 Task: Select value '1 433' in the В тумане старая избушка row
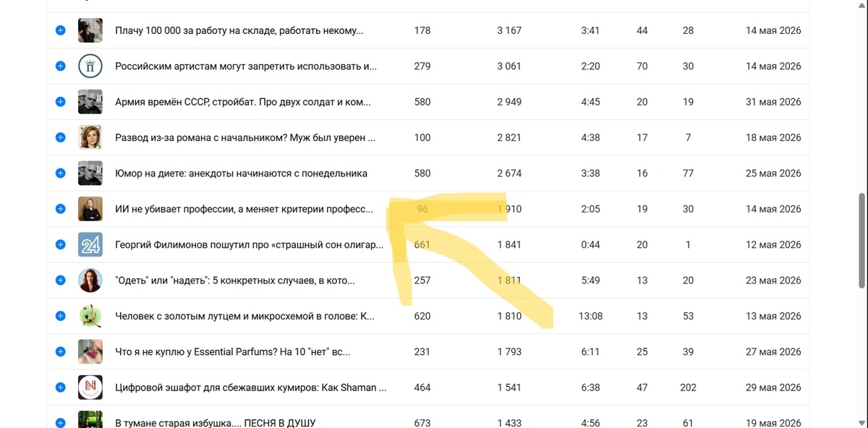(509, 423)
